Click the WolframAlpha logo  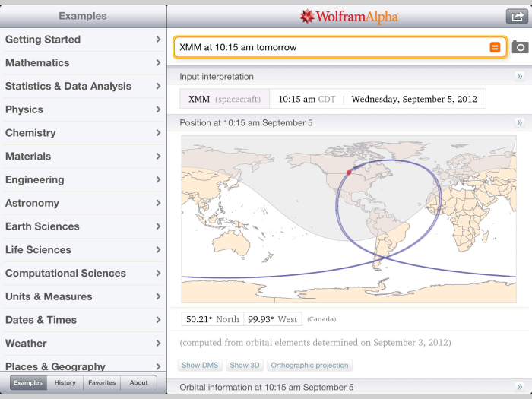(349, 16)
